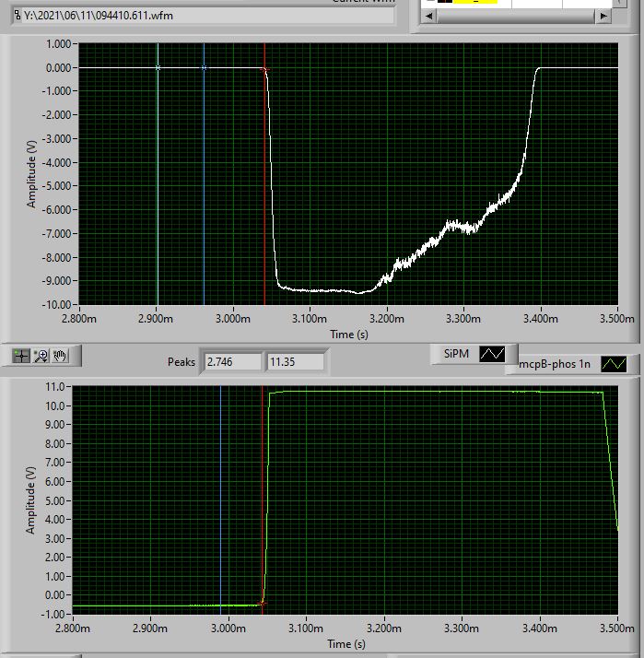Click the 11.0 y-axis marker on mcpB-phos graph
644x658 pixels.
[55, 386]
